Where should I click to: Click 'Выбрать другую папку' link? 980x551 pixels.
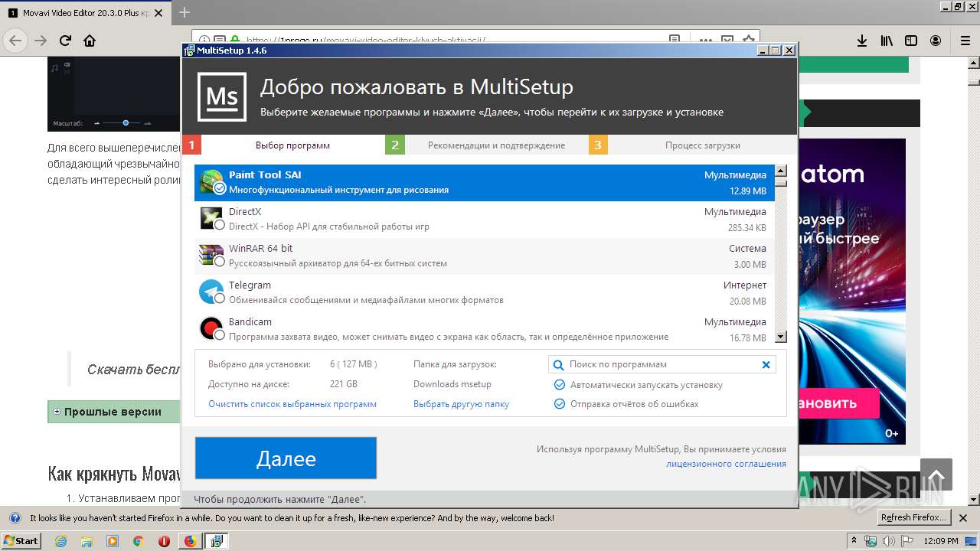(x=461, y=404)
